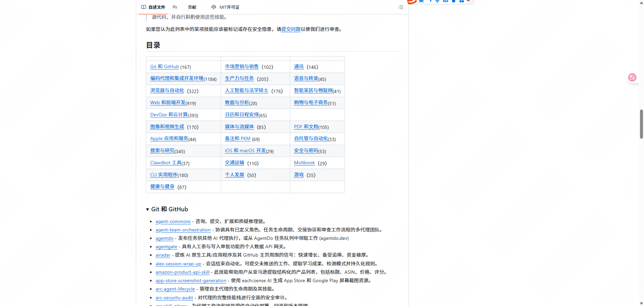Open the 健康与健身 category link

tap(162, 186)
